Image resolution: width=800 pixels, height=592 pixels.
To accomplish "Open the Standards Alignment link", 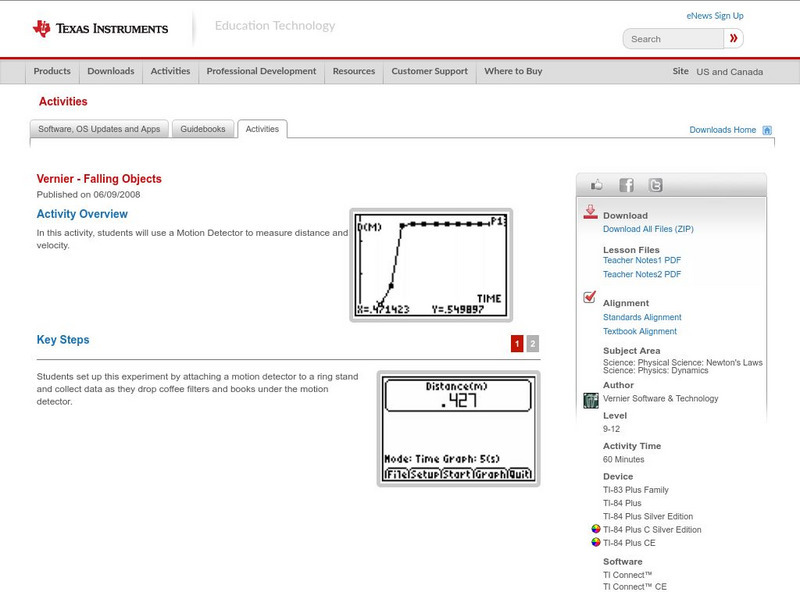I will coord(642,317).
